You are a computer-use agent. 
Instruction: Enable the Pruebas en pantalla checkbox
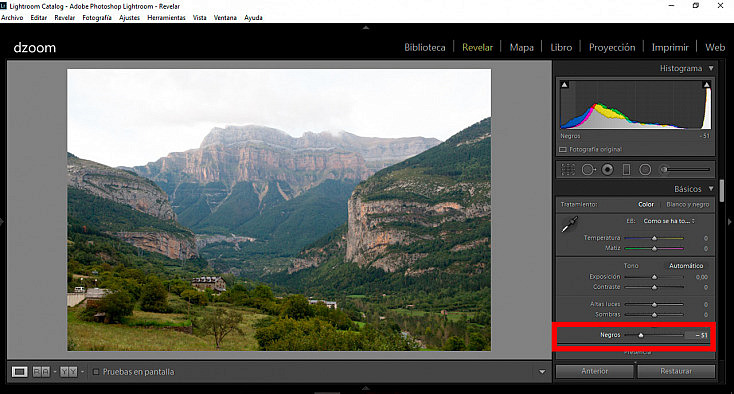tap(95, 372)
